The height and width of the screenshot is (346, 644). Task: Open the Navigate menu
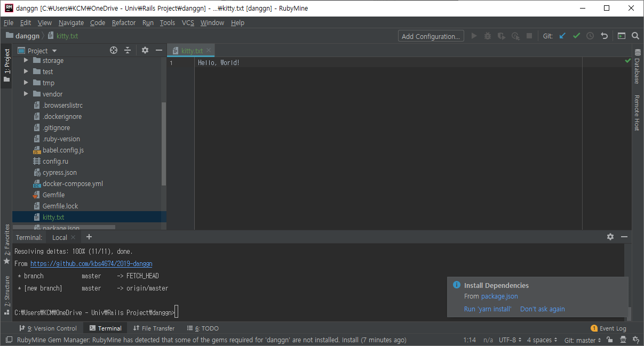point(71,23)
